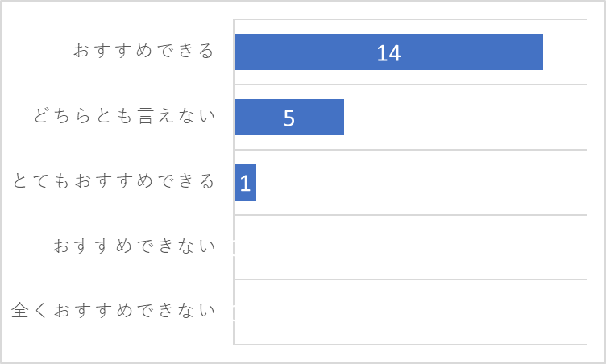Select the 全くおすすめできない axis category label
Image resolution: width=606 pixels, height=364 pixels.
[114, 310]
